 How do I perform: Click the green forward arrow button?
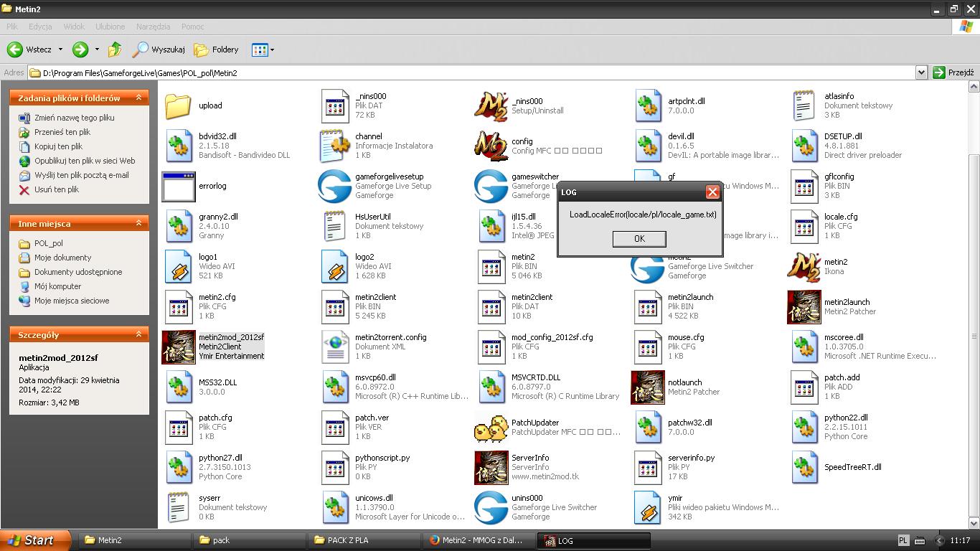(x=80, y=50)
